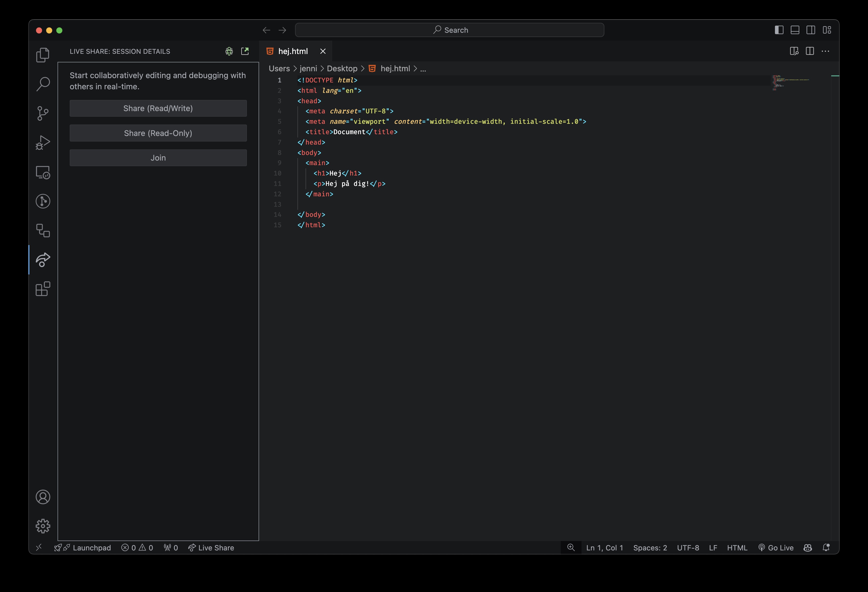The image size is (868, 592).
Task: Click the top Search command center field
Action: point(449,30)
